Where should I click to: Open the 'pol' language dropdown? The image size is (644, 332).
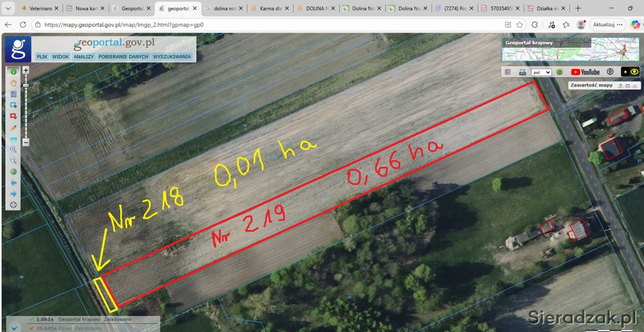pos(541,72)
